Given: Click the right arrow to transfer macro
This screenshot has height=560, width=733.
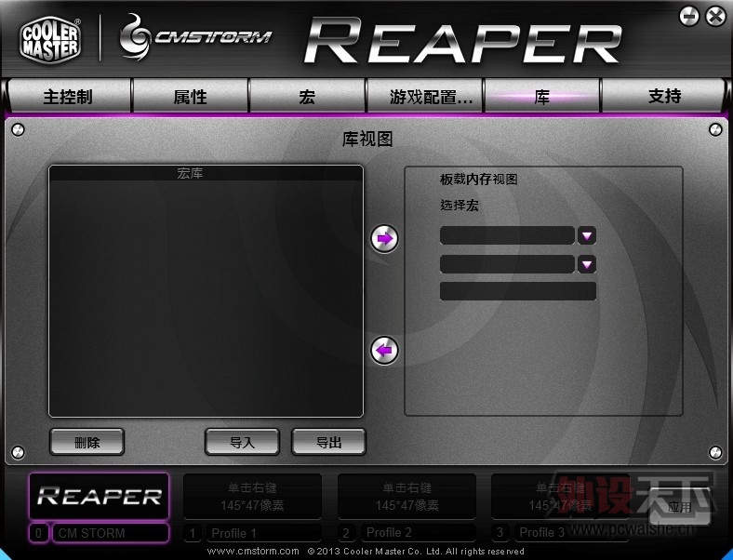Looking at the screenshot, I should pos(384,239).
